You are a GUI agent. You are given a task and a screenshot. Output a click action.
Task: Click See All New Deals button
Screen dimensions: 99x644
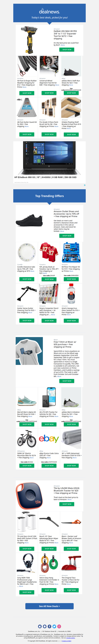49,606
